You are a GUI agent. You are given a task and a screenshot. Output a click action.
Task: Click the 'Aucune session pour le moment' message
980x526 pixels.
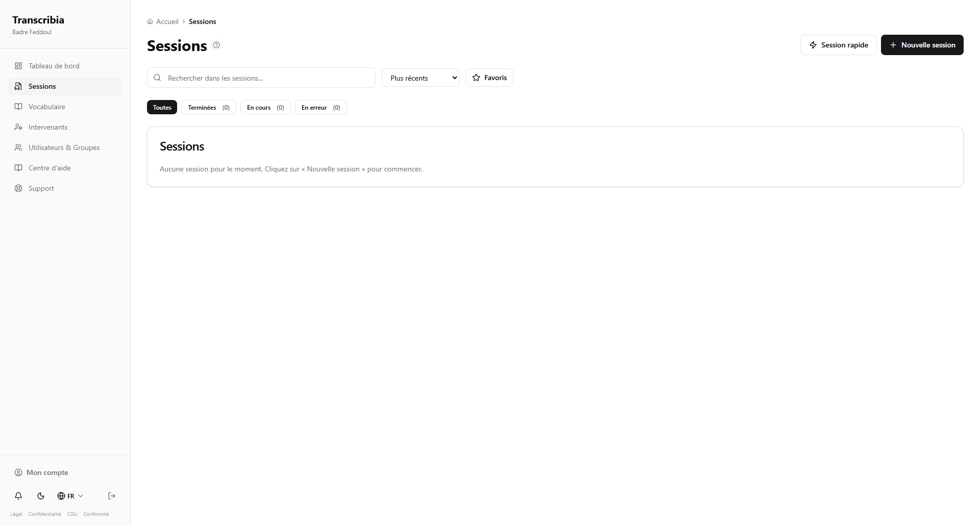(x=291, y=169)
